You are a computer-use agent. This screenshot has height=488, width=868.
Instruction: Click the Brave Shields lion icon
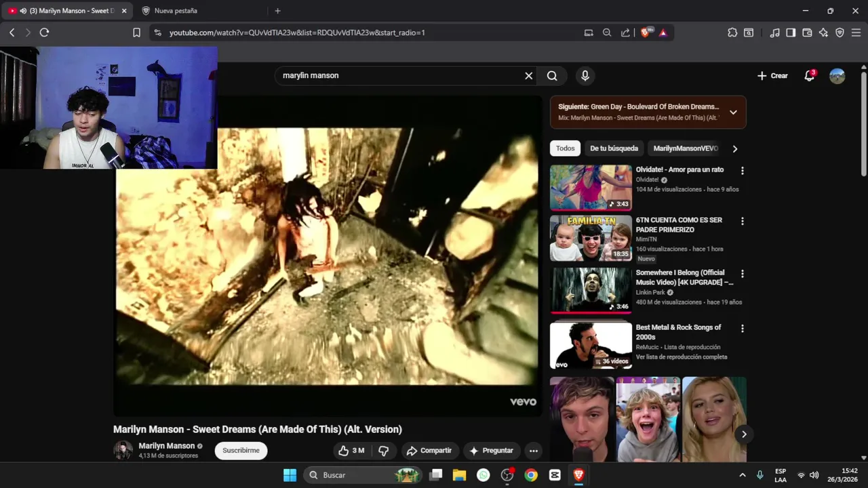point(645,33)
